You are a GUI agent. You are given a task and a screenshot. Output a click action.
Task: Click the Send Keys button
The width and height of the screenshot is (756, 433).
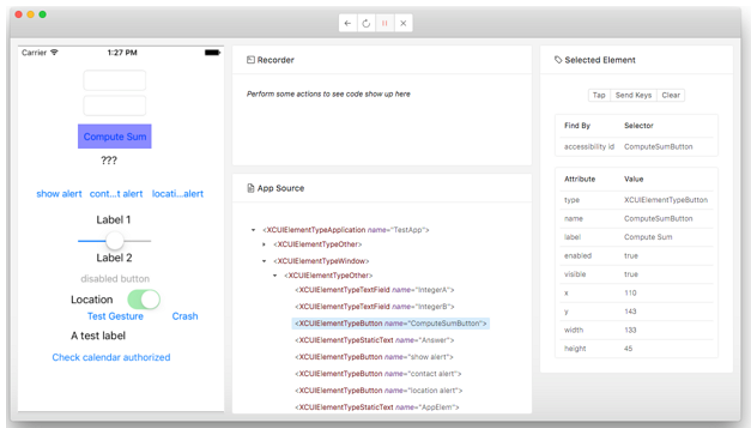[x=633, y=95]
